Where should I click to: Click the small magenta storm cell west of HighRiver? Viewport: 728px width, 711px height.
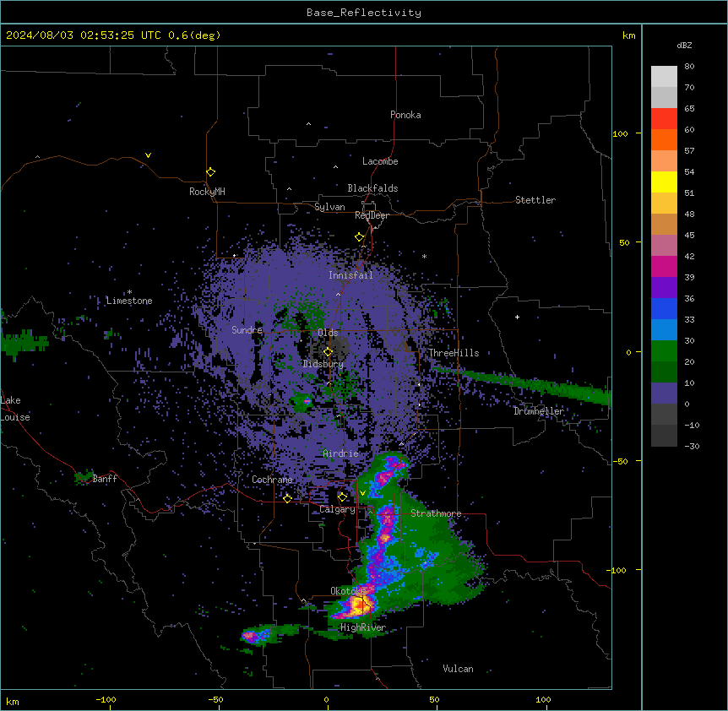250,636
